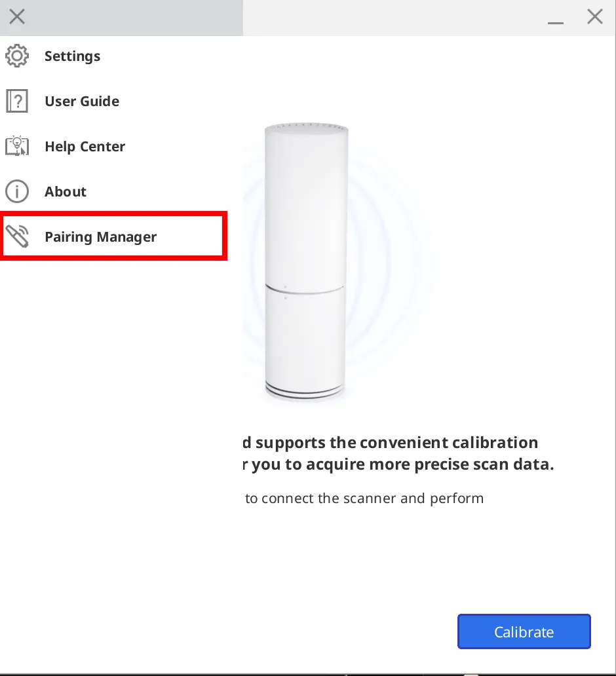Screen dimensions: 616x676
Task: Click the Pairing Manager scanner icon
Action: pos(17,236)
